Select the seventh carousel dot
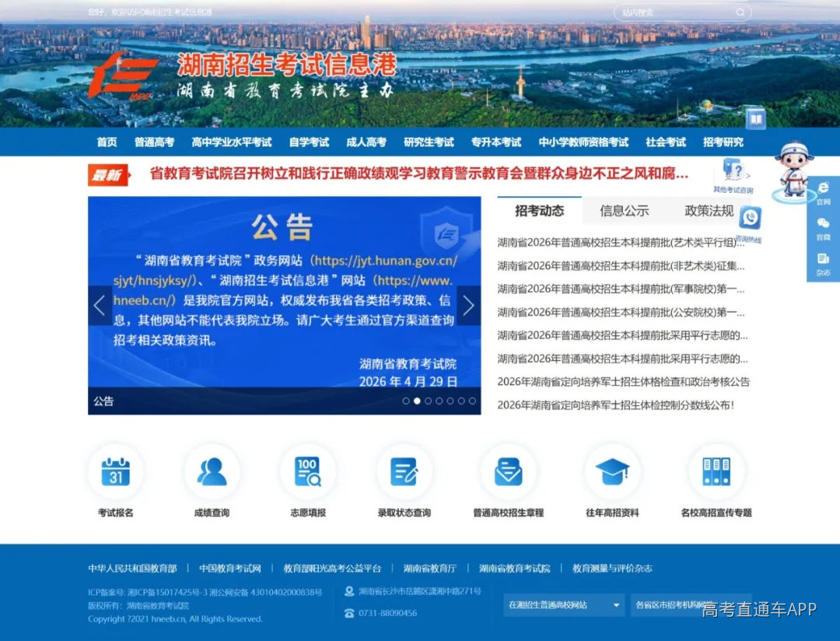Screen dimensions: 840x641 (x=472, y=401)
